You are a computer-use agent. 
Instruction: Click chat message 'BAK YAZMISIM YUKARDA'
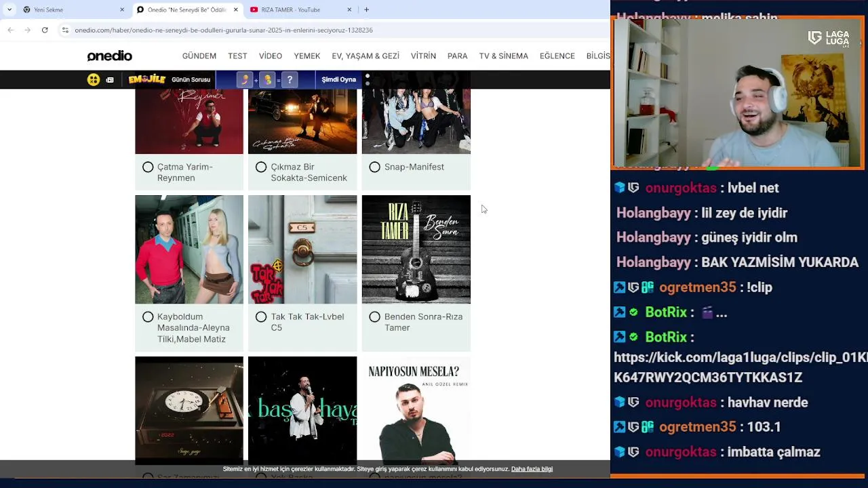[780, 262]
